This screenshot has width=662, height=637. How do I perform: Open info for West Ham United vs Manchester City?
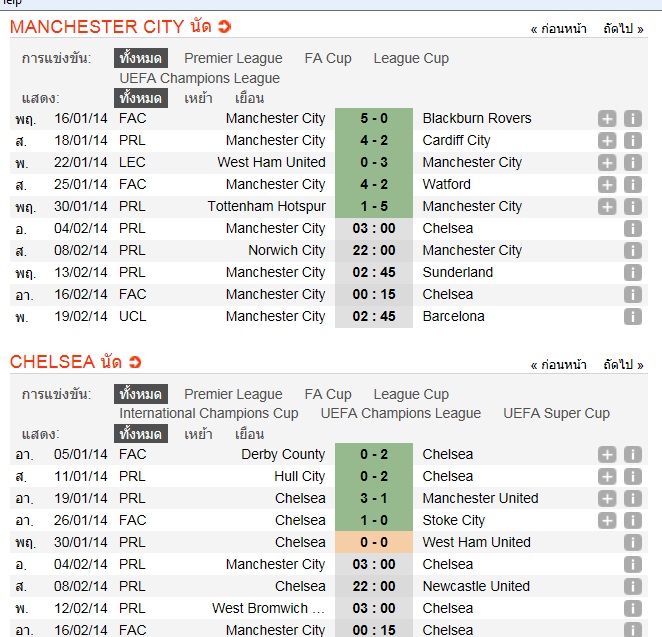click(632, 163)
